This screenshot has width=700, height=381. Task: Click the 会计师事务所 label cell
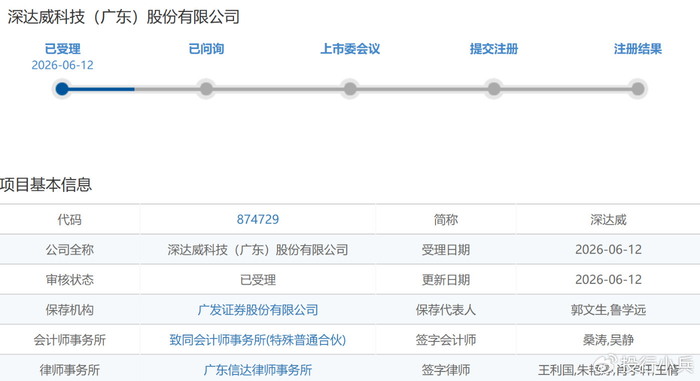click(70, 340)
